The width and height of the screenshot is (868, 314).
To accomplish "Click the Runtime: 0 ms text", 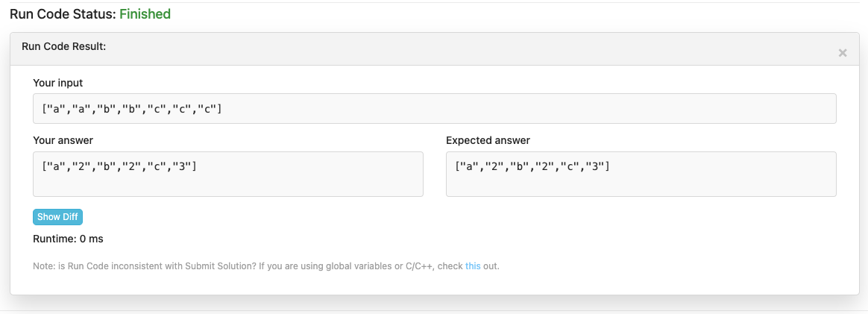I will coord(68,239).
